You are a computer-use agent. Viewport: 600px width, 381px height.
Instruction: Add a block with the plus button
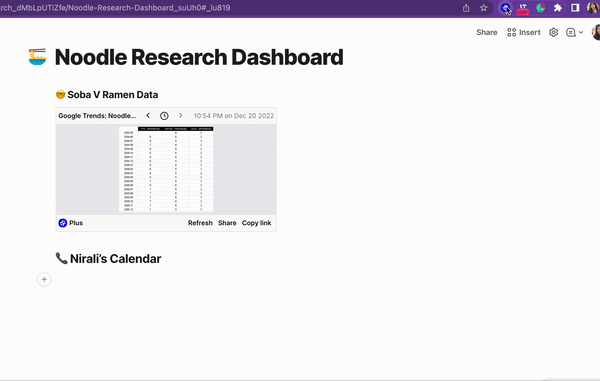(44, 280)
